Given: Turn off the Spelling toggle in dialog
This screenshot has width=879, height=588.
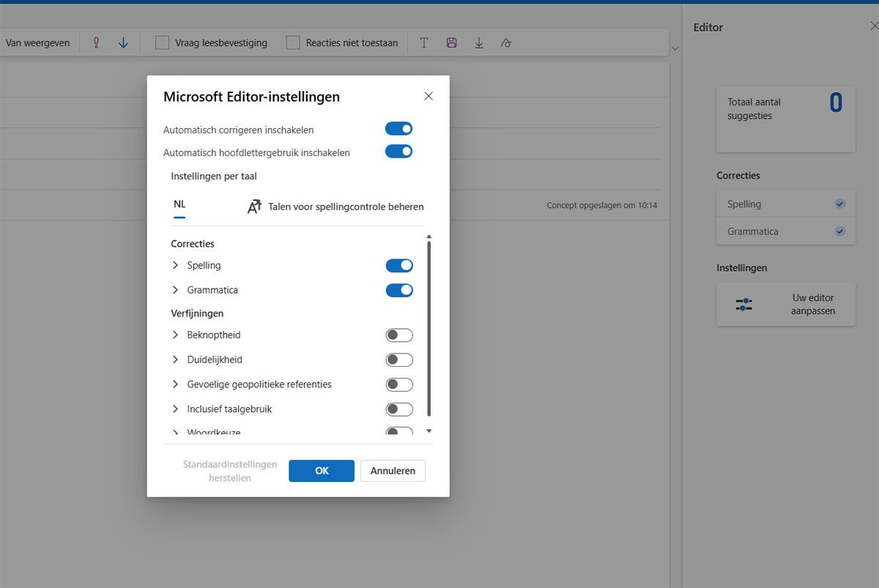Looking at the screenshot, I should click(x=399, y=265).
